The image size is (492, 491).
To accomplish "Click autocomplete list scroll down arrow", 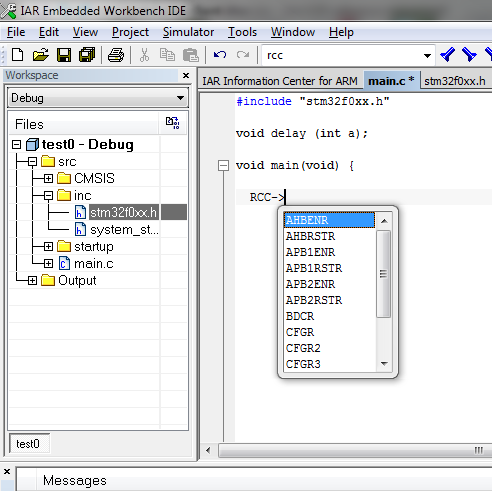I will (384, 364).
